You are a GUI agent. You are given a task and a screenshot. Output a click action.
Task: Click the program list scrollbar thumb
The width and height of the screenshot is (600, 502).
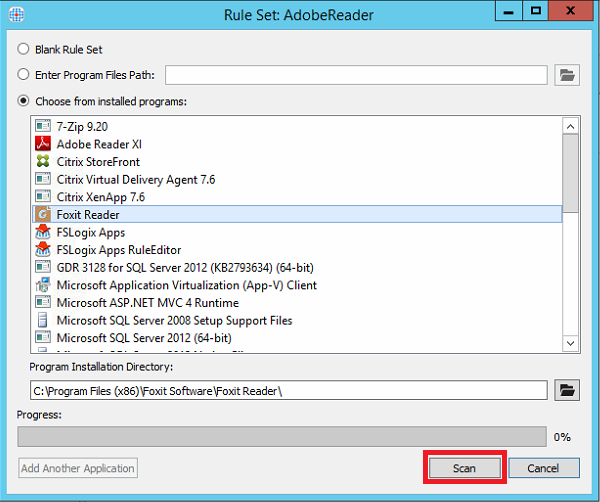coord(571,173)
